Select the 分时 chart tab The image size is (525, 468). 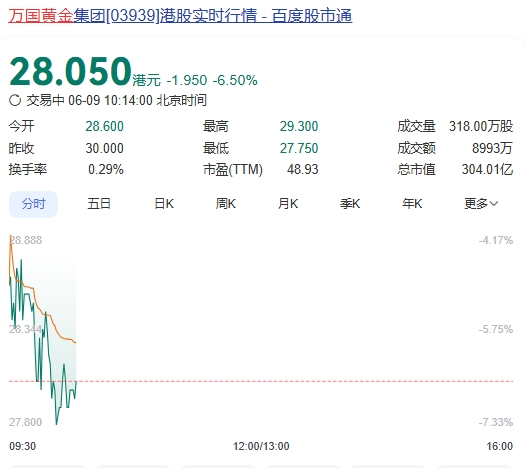click(33, 204)
